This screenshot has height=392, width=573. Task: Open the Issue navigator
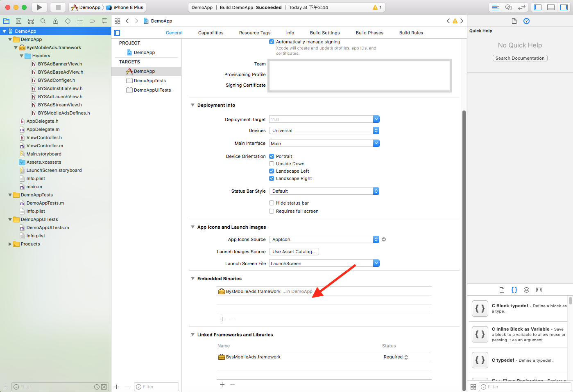pos(55,21)
